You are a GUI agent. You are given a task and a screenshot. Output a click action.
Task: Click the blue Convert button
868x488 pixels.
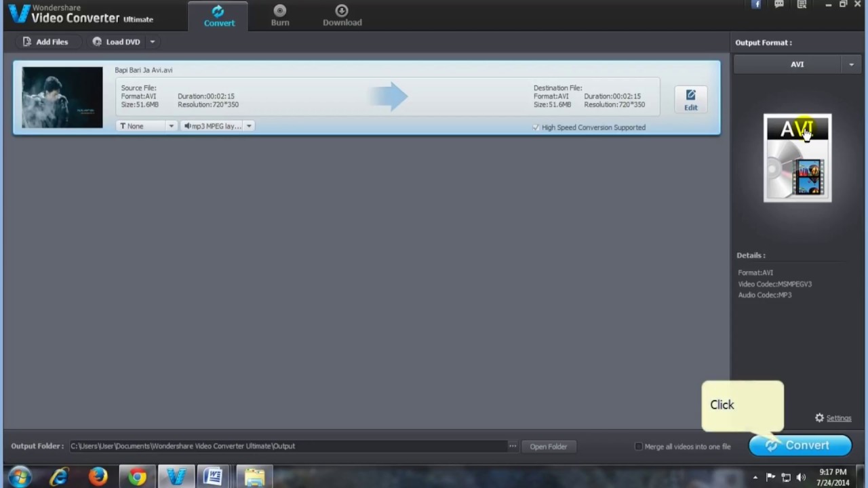coord(800,445)
